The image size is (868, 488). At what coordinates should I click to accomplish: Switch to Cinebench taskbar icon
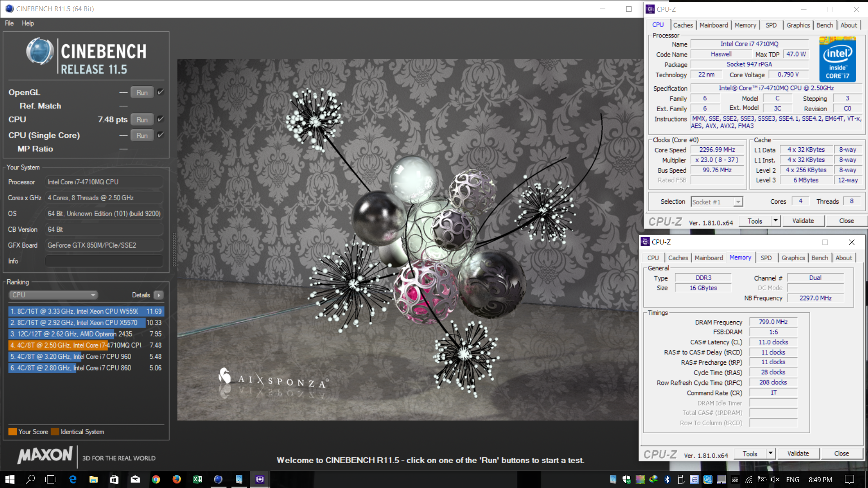point(218,479)
